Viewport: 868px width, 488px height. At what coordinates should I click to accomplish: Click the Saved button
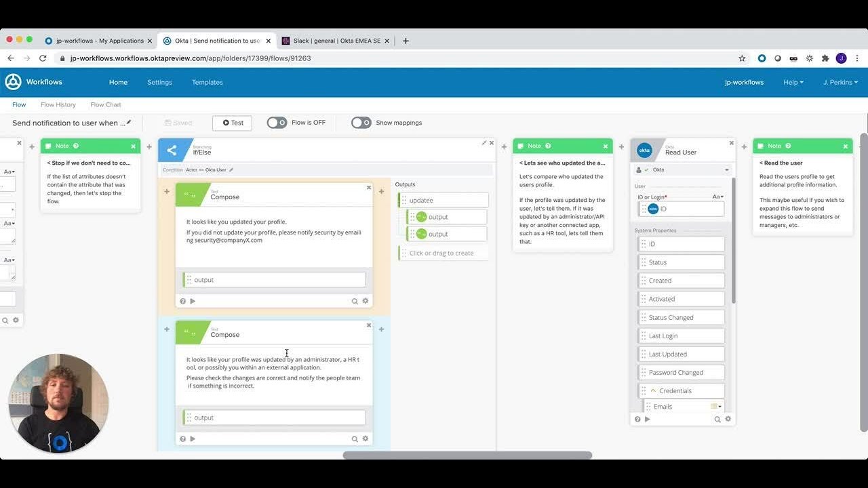pyautogui.click(x=178, y=123)
